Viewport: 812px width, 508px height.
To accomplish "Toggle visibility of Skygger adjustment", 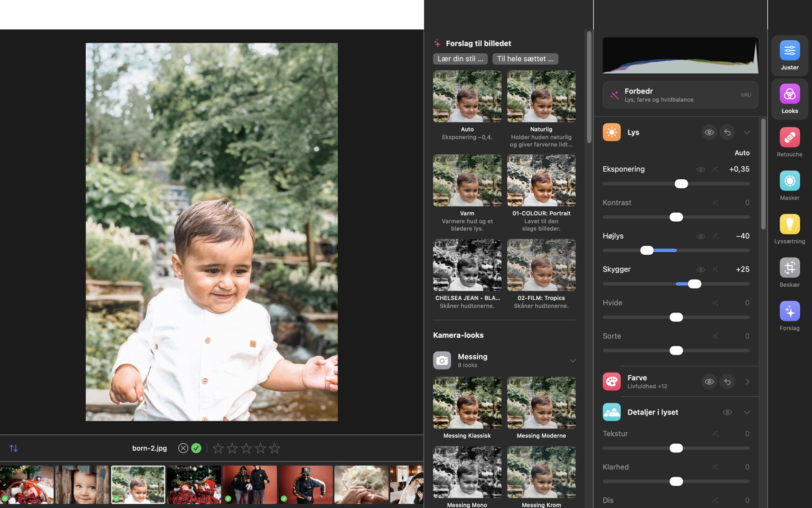I will (701, 270).
